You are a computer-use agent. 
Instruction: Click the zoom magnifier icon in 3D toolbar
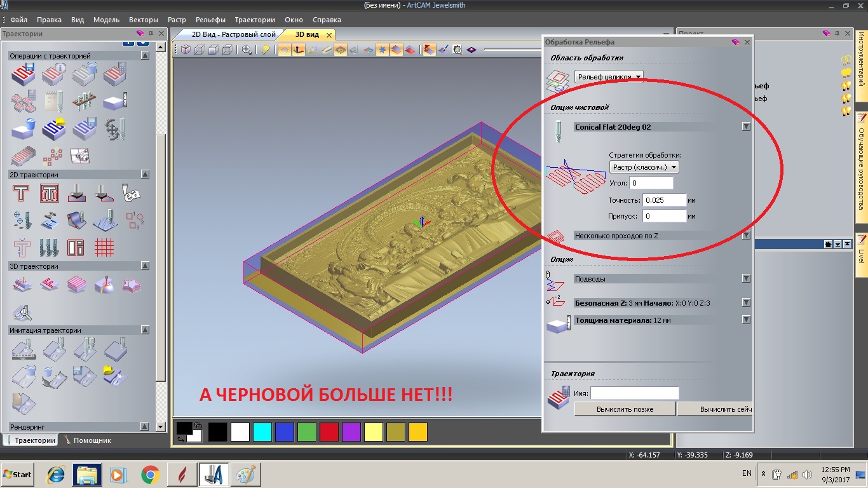coord(247,50)
